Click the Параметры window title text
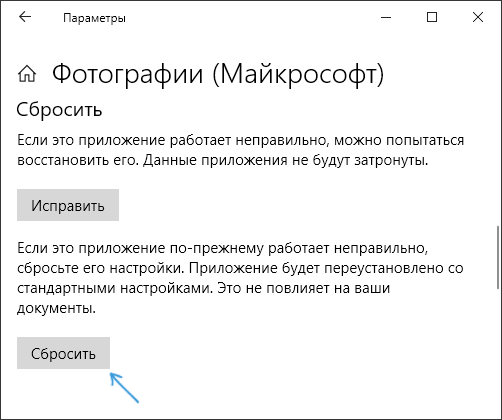502x420 pixels. click(94, 18)
